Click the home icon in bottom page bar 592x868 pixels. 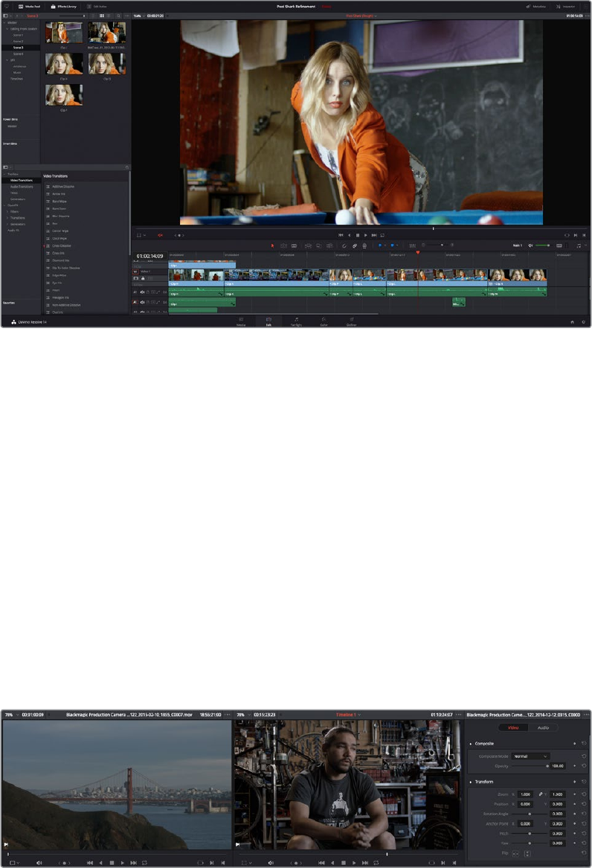[x=572, y=322]
